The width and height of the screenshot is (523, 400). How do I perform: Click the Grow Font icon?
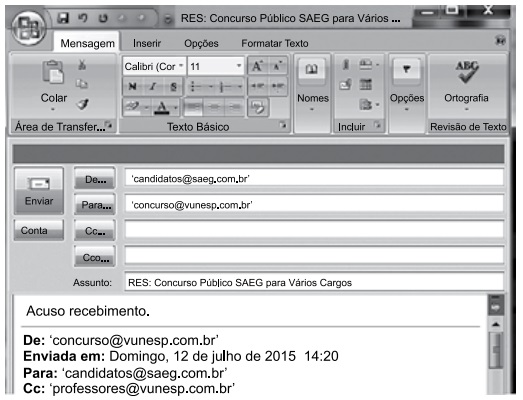(x=257, y=66)
